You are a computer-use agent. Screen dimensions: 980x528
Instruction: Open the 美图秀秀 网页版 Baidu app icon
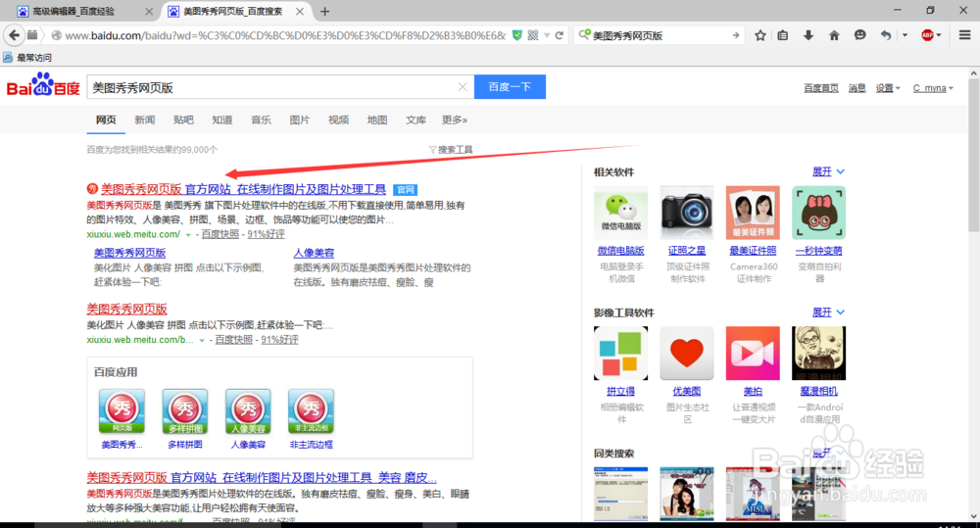click(122, 410)
